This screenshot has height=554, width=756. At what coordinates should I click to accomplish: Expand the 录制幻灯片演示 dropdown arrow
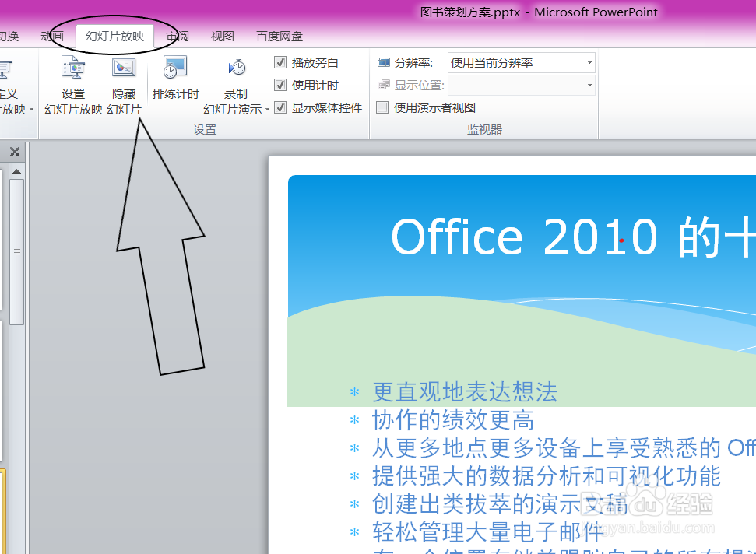coord(267,110)
